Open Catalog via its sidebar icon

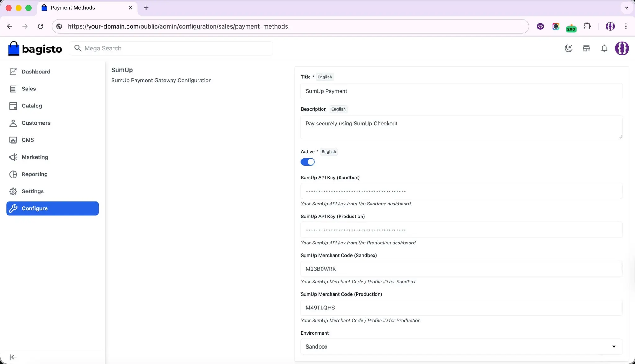point(13,106)
